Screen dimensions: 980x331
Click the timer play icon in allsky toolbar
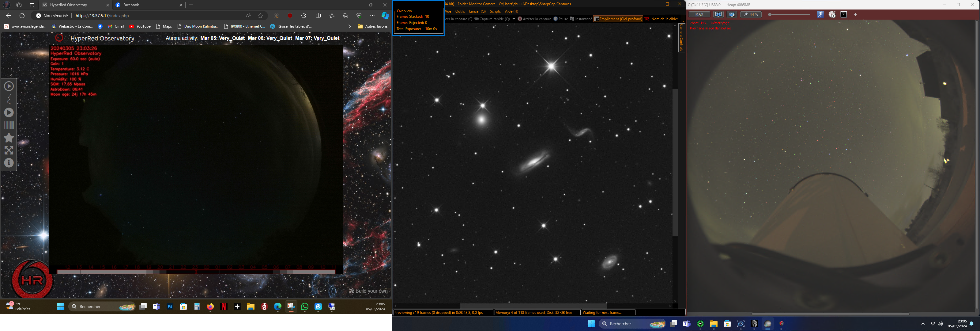pyautogui.click(x=832, y=14)
